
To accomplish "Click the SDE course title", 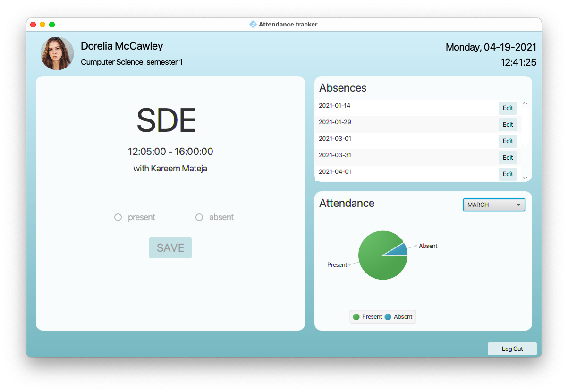I will 166,120.
